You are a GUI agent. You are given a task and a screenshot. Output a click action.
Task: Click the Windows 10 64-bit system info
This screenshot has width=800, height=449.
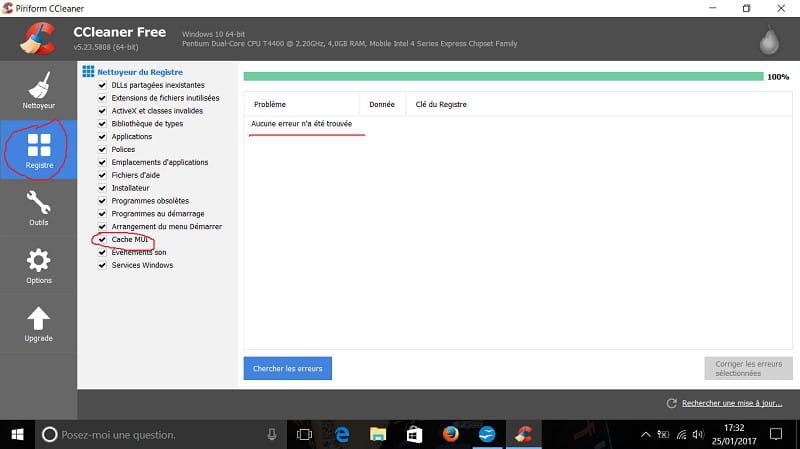coord(213,34)
